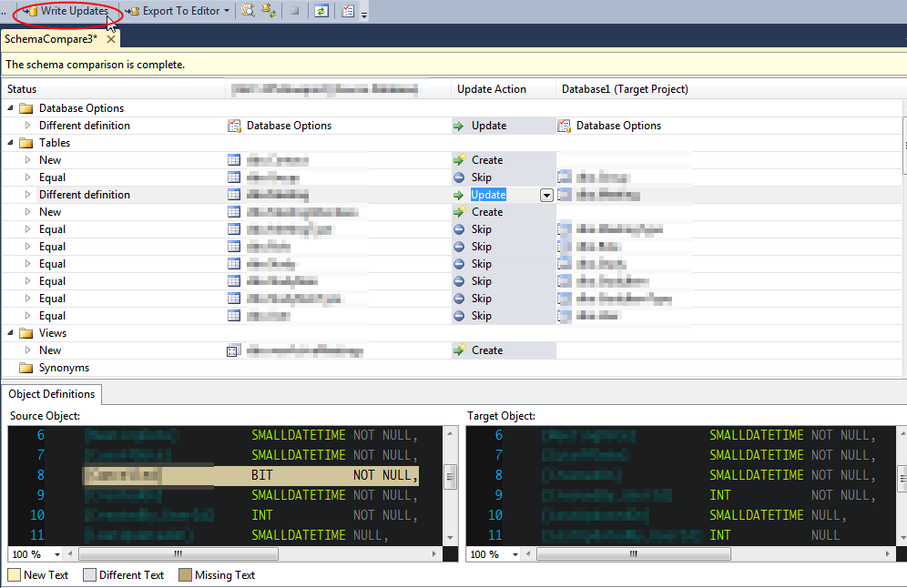Open the Update action dropdown arrow

(x=545, y=195)
